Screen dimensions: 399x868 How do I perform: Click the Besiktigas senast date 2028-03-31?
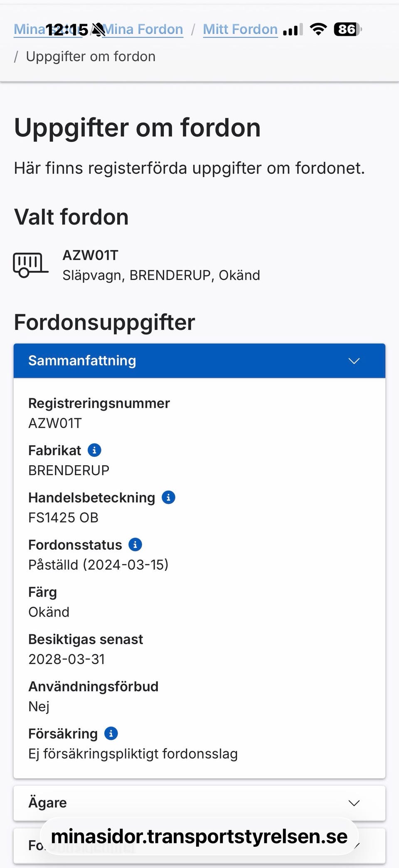tap(66, 659)
